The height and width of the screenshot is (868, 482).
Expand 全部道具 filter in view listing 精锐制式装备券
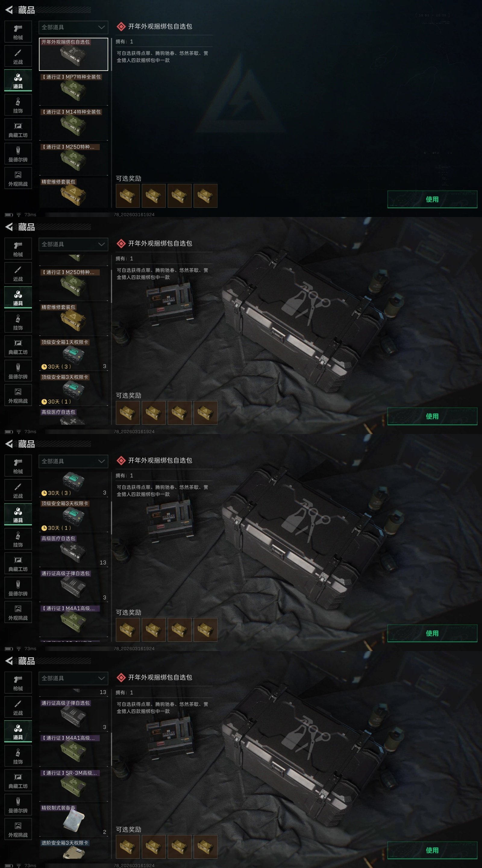[74, 678]
